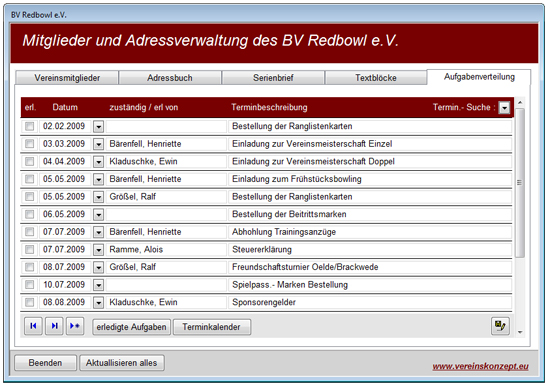Open the Adressbuch tab
This screenshot has width=550, height=388.
coord(170,78)
